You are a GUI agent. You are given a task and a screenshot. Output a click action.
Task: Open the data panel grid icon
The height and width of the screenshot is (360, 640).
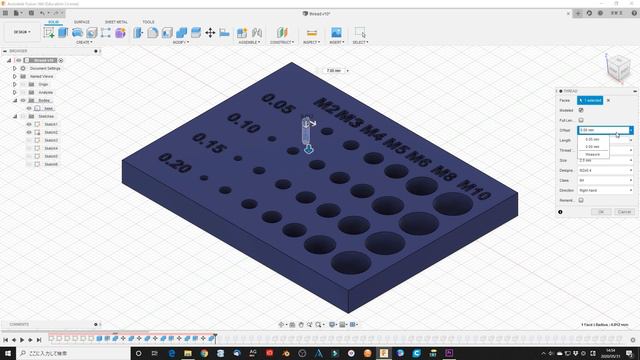coord(5,13)
